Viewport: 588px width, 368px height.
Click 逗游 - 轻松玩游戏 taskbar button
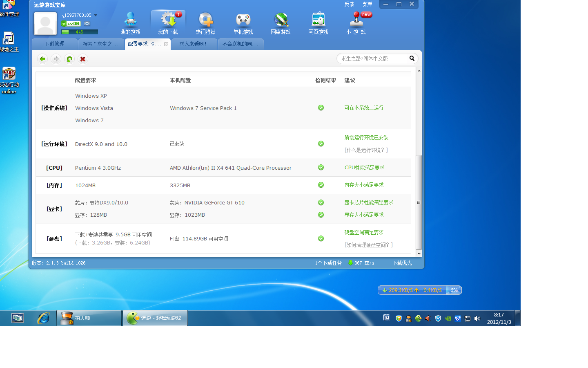(x=155, y=318)
